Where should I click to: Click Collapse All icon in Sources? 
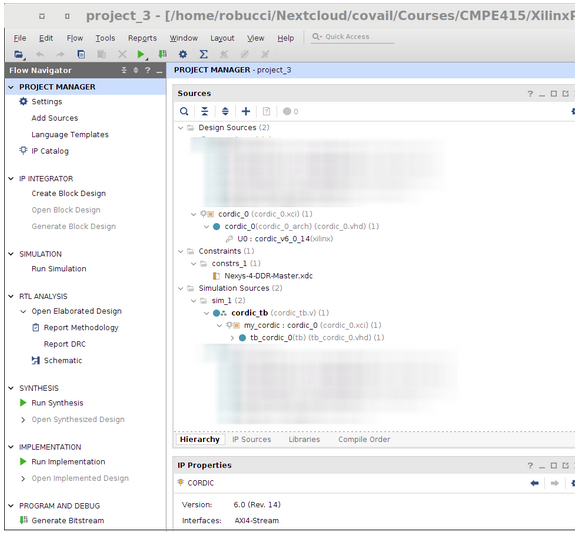[205, 112]
